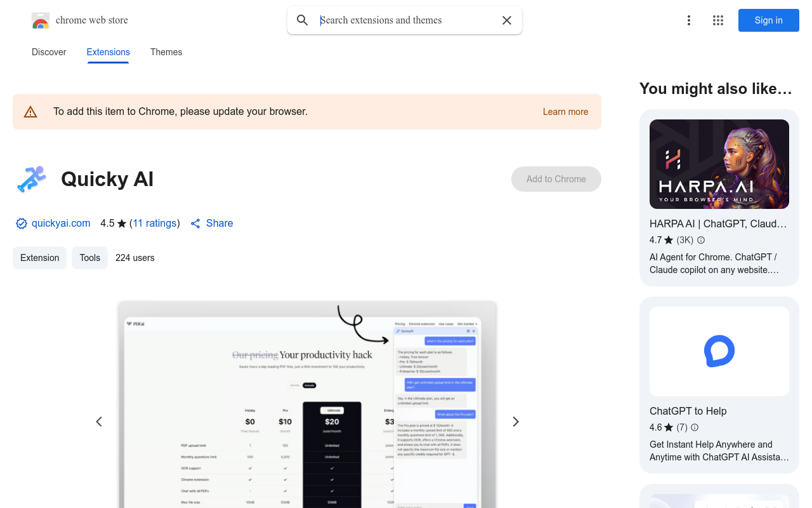This screenshot has height=508, width=812.
Task: Open the Quicky AI screenshot preview
Action: pos(307,405)
